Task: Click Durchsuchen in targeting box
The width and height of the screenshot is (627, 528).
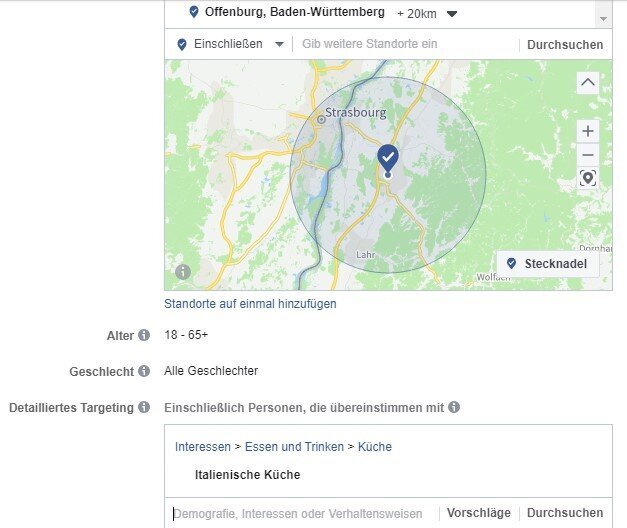Action: tap(565, 513)
